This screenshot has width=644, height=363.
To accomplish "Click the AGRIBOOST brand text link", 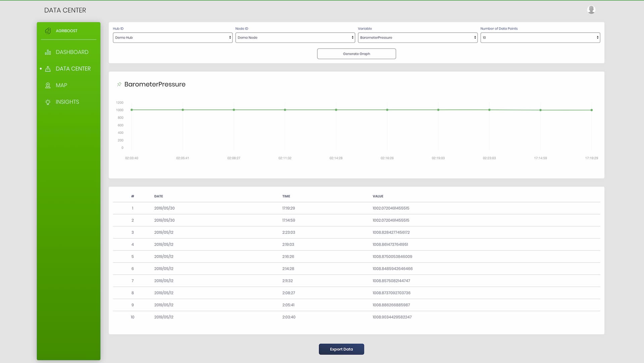I will 66,31.
